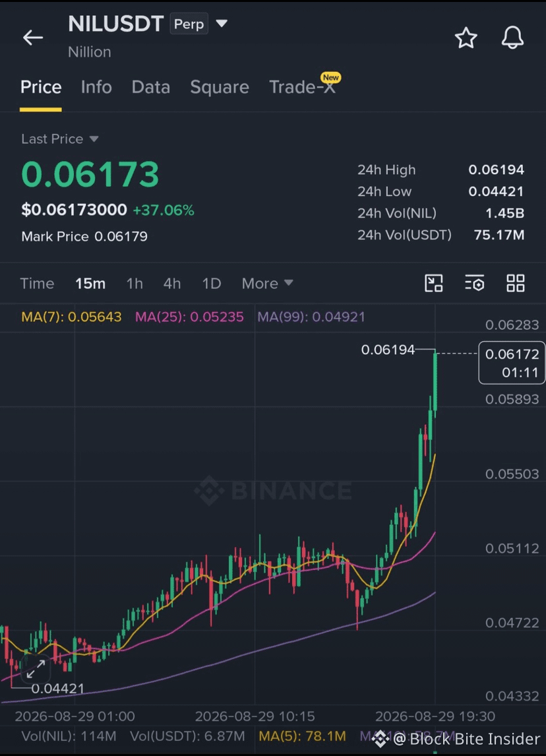This screenshot has height=756, width=546.
Task: Tap the 24h High value 0.06194
Action: coord(497,170)
